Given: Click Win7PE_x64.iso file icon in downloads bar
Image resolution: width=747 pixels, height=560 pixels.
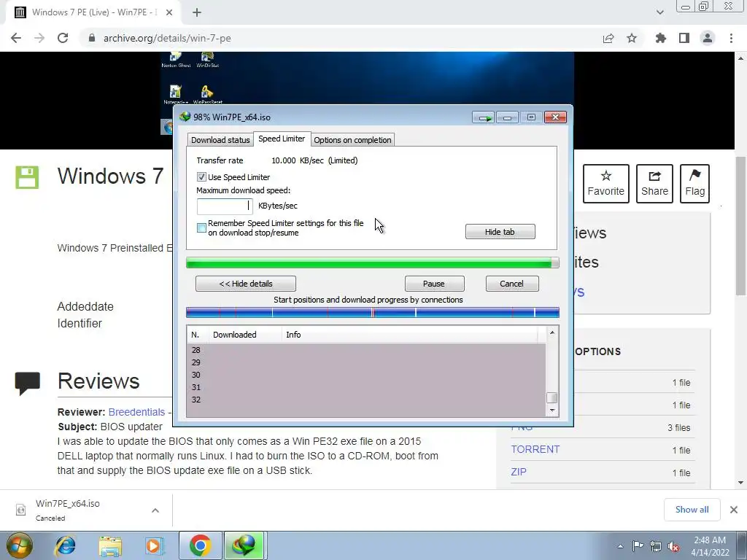Looking at the screenshot, I should tap(21, 510).
